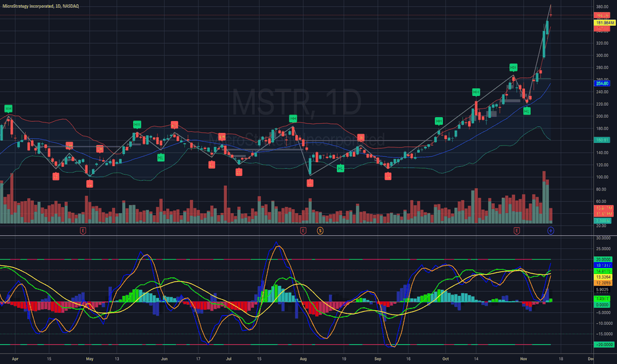Viewport: 617px width, 364px height.
Task: Click the 300.00 price axis value
Action: pyautogui.click(x=602, y=56)
